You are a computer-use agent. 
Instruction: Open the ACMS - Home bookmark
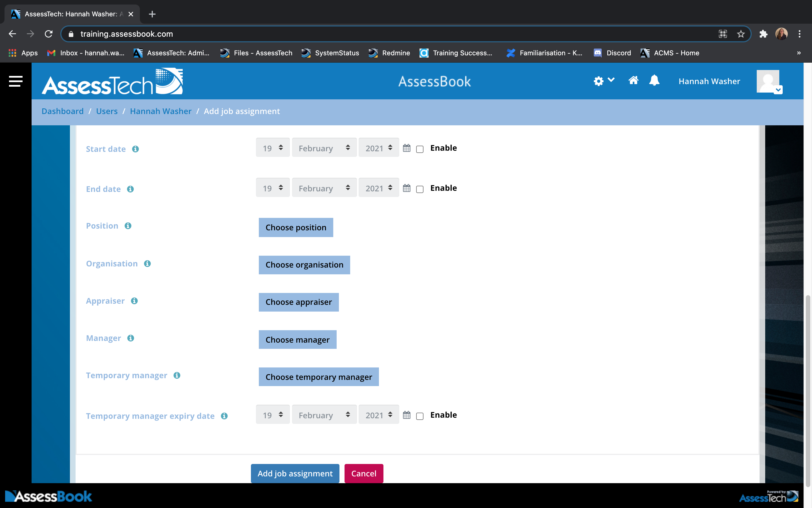[670, 53]
